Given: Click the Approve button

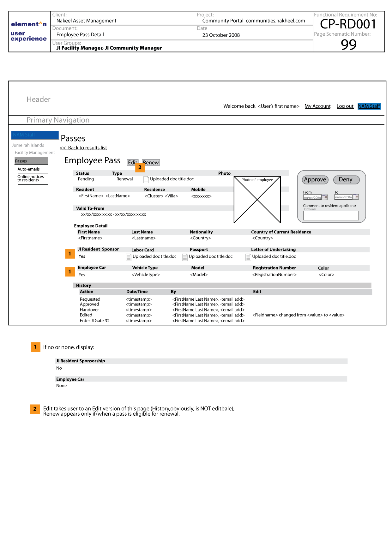Looking at the screenshot, I should 315,180.
